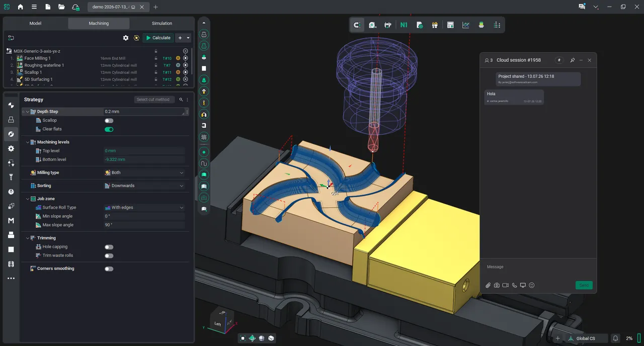Switch to the Model tab
Viewport: 644px width, 346px height.
[35, 23]
